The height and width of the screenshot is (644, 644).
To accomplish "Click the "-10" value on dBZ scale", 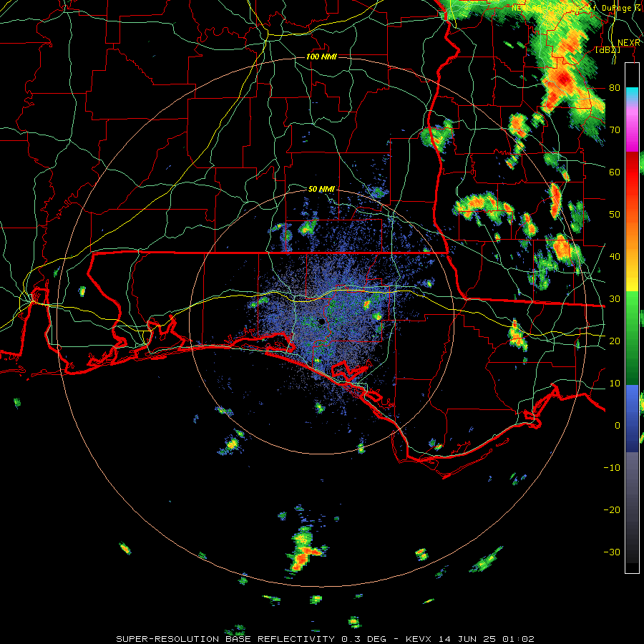I will (x=612, y=467).
